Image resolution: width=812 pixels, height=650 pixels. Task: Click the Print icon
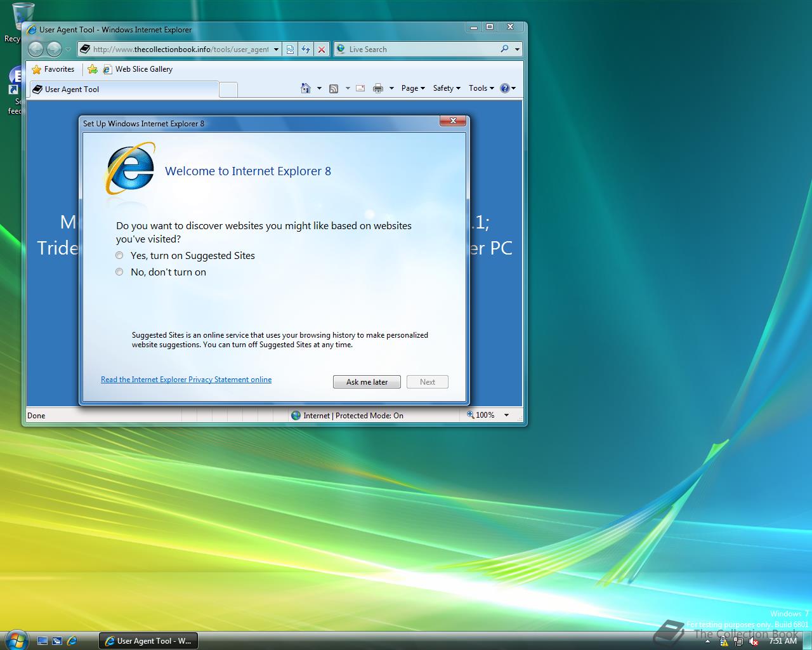(x=378, y=88)
